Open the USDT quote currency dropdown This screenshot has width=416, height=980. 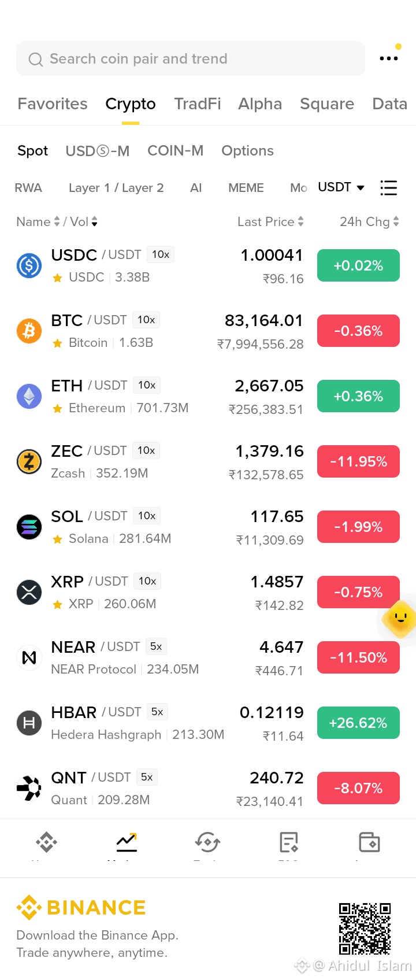pyautogui.click(x=341, y=187)
